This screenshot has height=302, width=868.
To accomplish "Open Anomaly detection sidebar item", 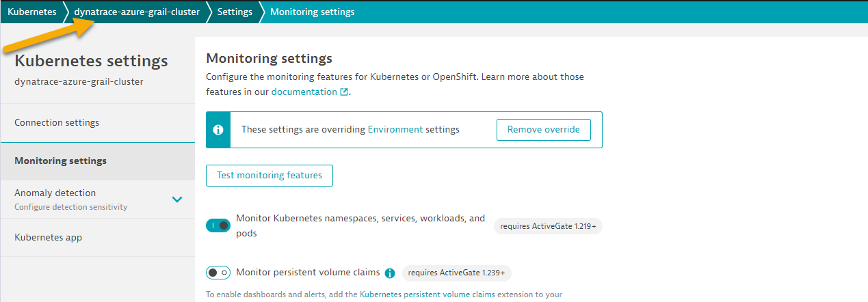I will pos(55,193).
